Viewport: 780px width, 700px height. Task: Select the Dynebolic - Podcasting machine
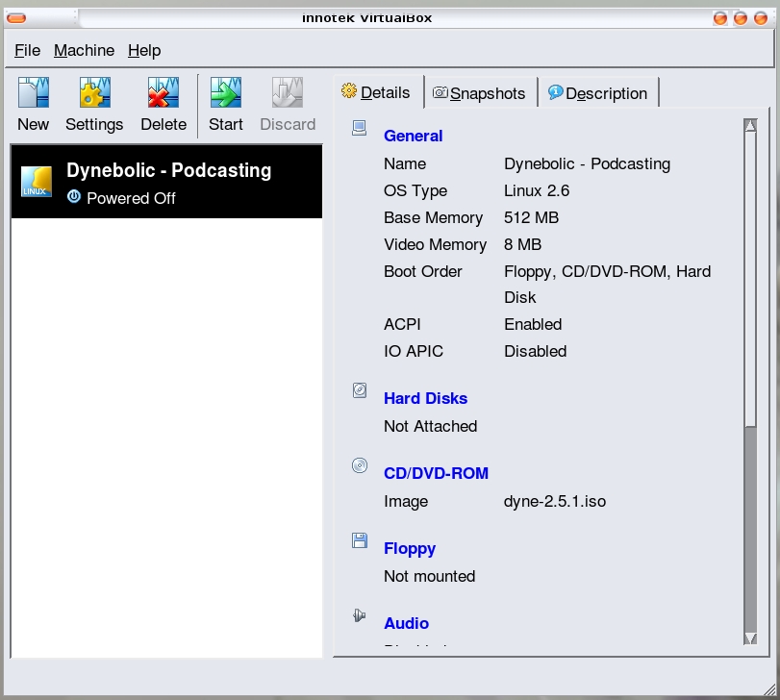[x=166, y=183]
